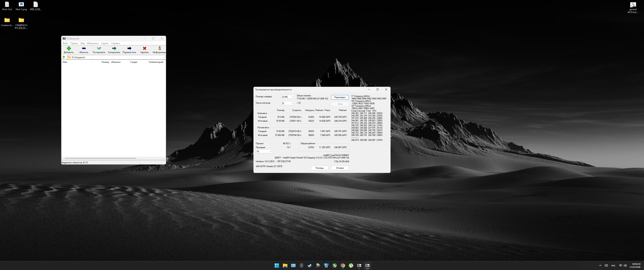Click the green Добавить (Add) plus icon
Image resolution: width=644 pixels, height=270 pixels.
tap(69, 48)
